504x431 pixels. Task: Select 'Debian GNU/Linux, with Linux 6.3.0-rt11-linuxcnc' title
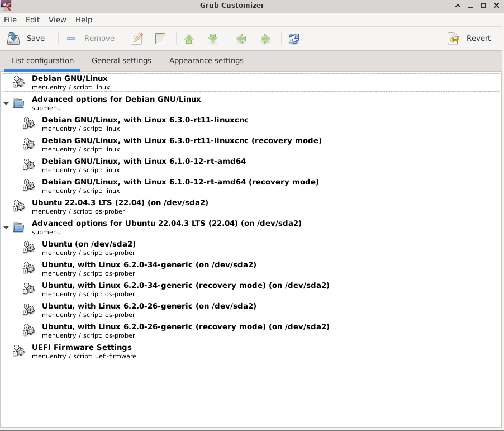coord(145,120)
